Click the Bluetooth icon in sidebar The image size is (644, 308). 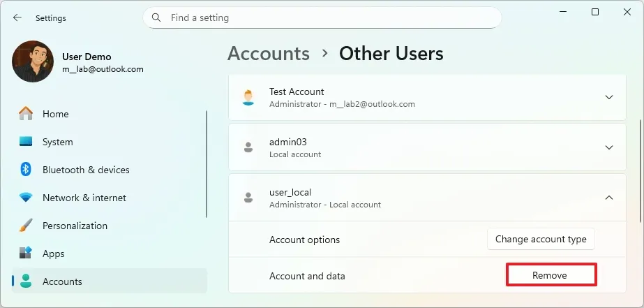(x=26, y=170)
